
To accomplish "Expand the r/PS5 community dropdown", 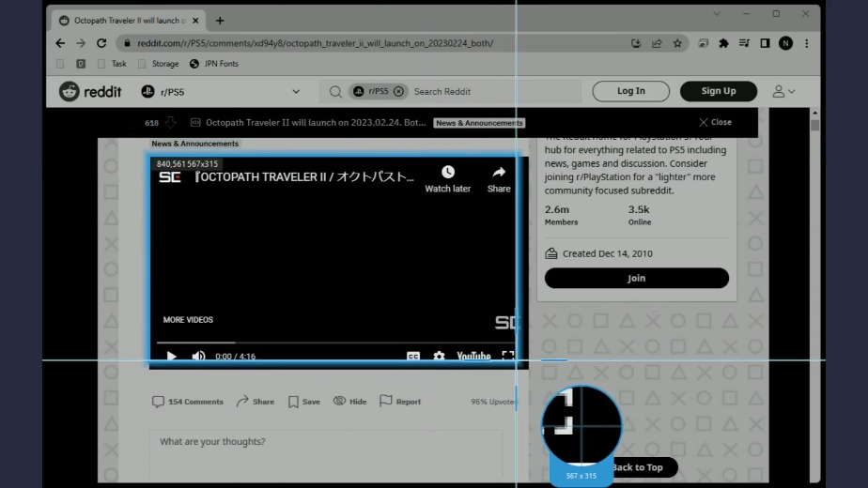I will point(296,92).
